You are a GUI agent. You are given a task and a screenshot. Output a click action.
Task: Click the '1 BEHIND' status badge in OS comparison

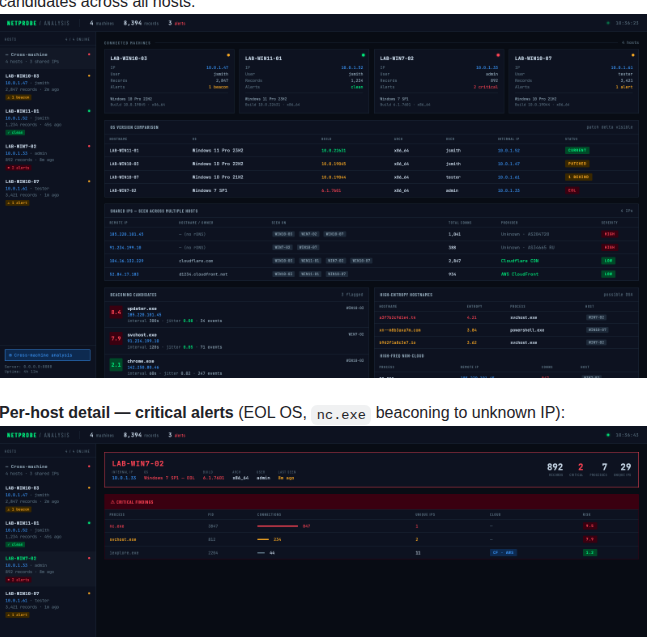(x=579, y=177)
